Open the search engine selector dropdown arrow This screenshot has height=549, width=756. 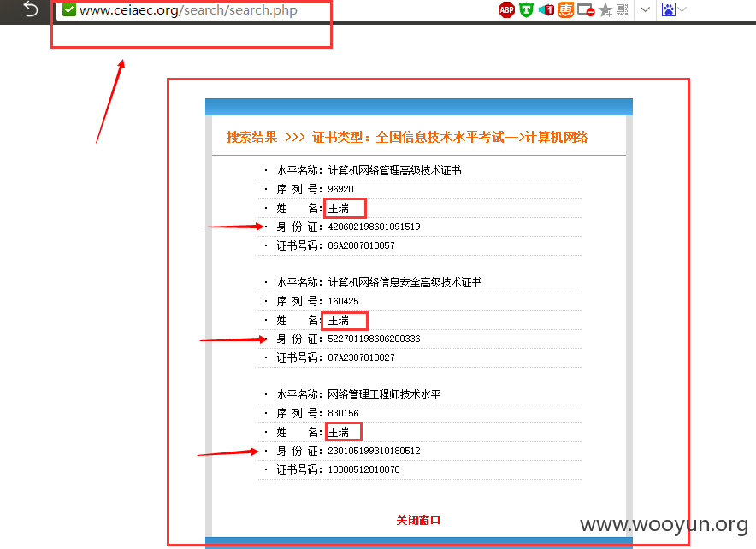pos(682,9)
